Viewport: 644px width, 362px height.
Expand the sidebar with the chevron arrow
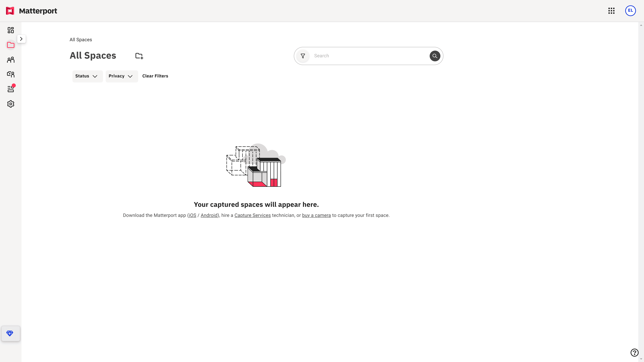21,39
